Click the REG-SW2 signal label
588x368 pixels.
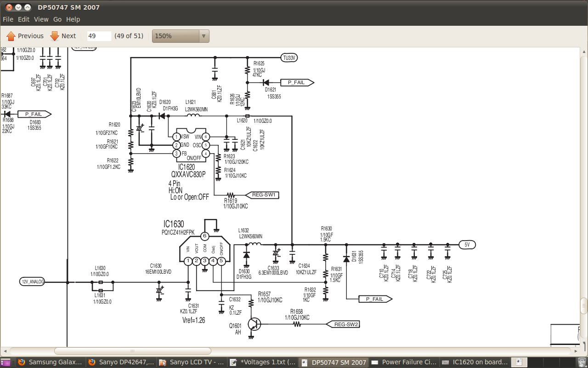344,324
